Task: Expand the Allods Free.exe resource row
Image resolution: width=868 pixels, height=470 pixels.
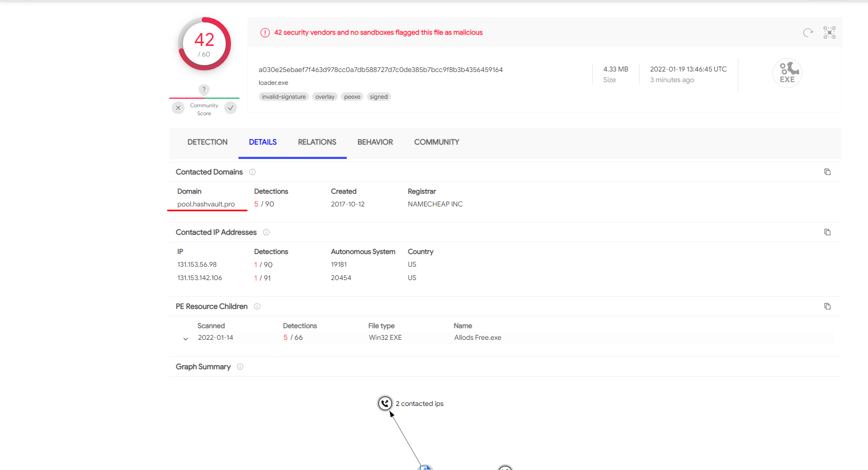Action: click(x=186, y=338)
